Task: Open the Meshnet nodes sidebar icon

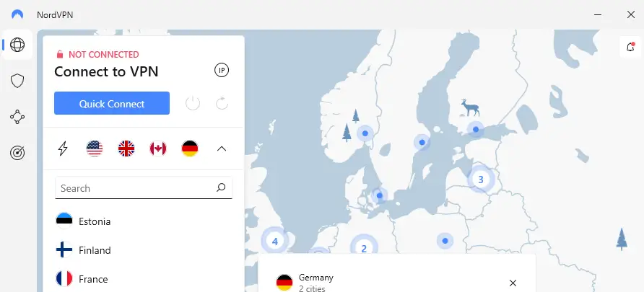Action: tap(17, 117)
